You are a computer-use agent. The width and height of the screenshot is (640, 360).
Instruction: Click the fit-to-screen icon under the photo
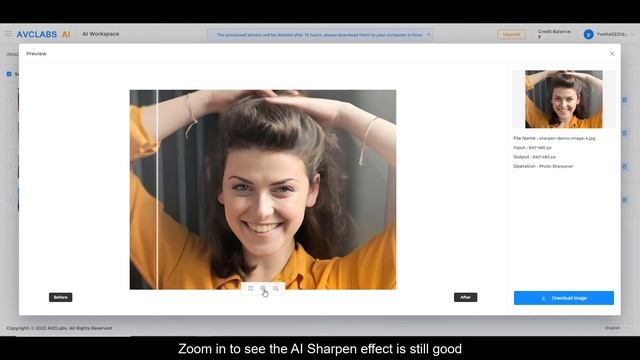point(251,288)
